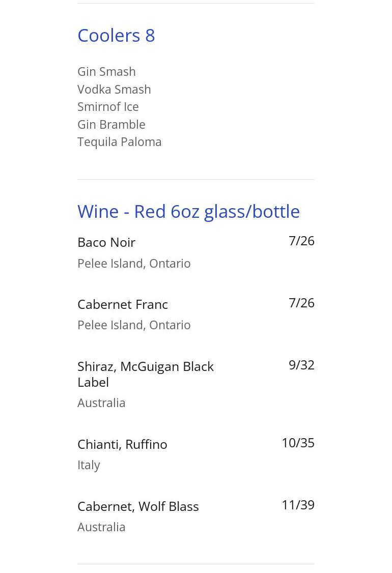Click the Italy origin label
This screenshot has height=573, width=392.
[x=89, y=465]
